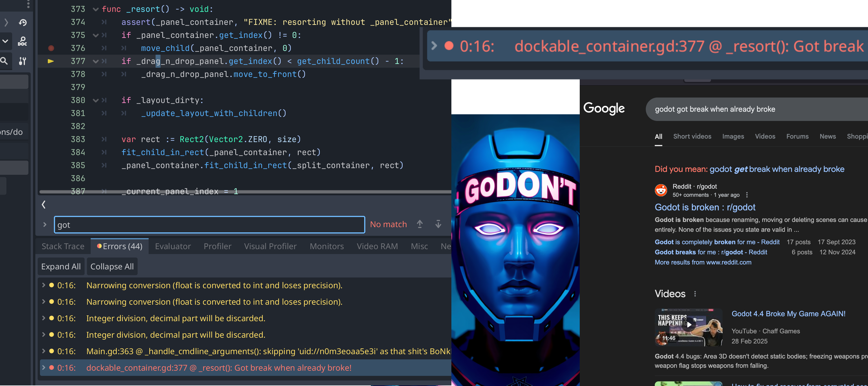Open 'Godot 4.4 Broke My Game AGAIN!' video link
Viewport: 868px width, 386px height.
[788, 314]
